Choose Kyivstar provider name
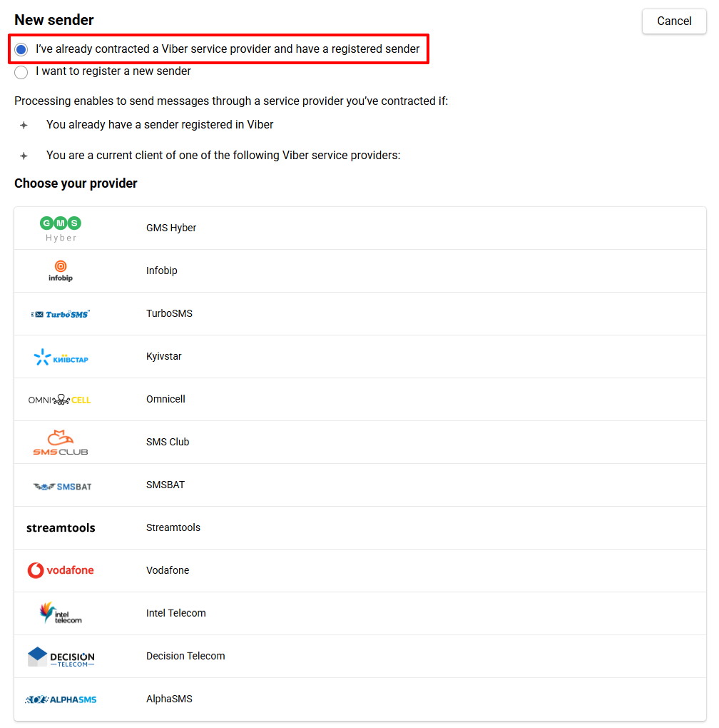Viewport: 719px width, 728px height. click(164, 357)
